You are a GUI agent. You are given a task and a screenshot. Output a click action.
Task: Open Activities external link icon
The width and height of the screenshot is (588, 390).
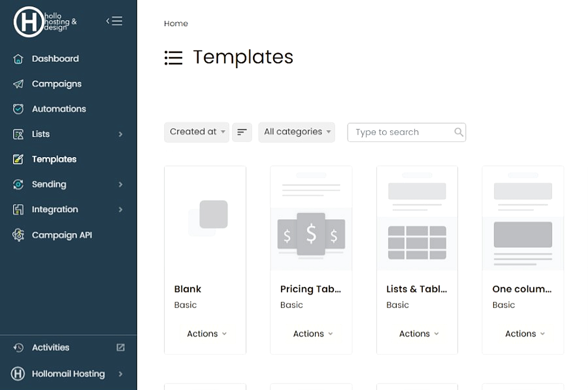coord(120,347)
